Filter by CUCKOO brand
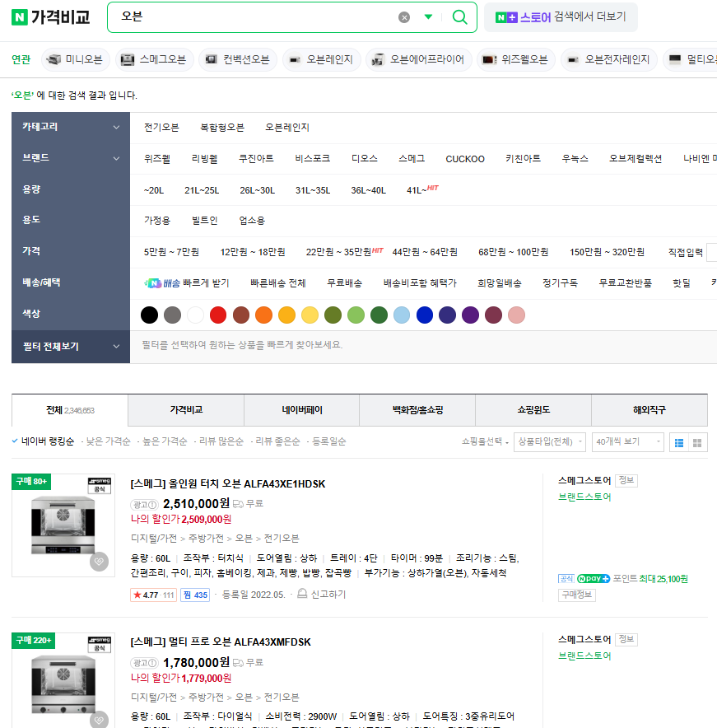Image resolution: width=717 pixels, height=728 pixels. click(x=465, y=159)
